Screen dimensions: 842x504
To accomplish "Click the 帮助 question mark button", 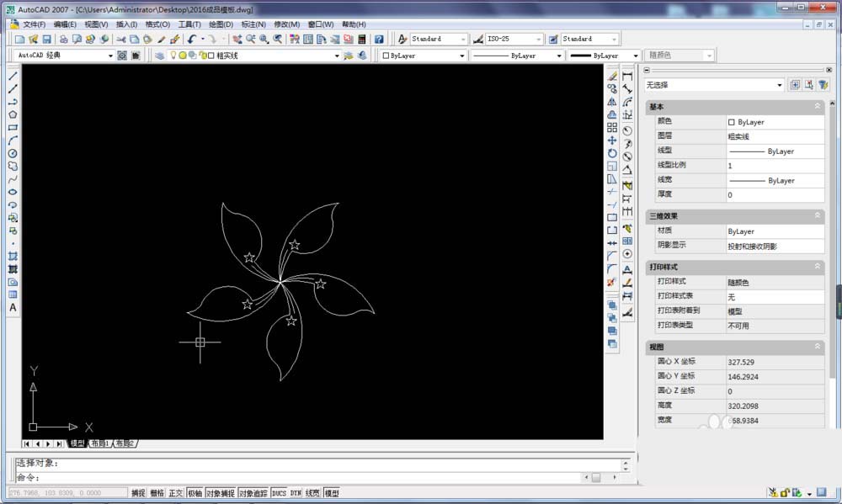I will pyautogui.click(x=381, y=39).
